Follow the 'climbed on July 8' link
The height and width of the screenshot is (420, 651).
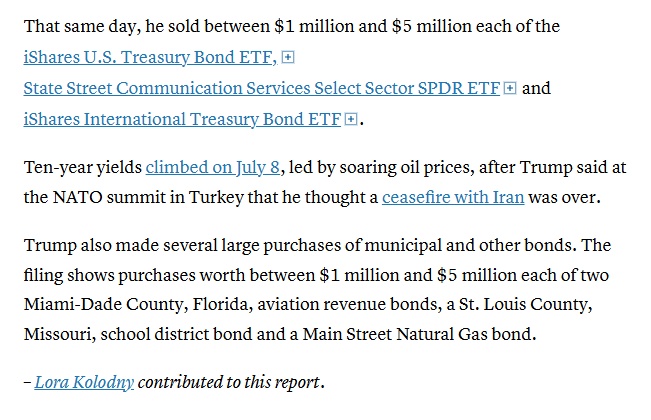point(213,168)
